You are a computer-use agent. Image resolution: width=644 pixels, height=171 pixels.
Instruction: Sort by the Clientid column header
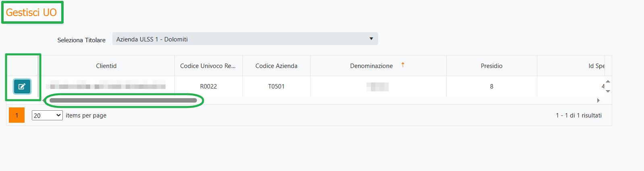pos(106,66)
